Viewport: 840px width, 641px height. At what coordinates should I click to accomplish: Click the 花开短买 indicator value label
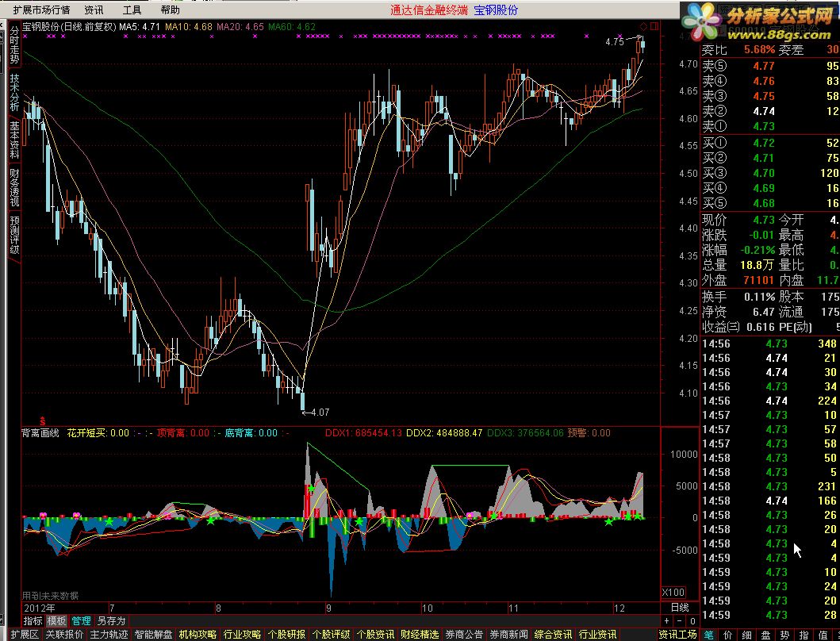(98, 432)
